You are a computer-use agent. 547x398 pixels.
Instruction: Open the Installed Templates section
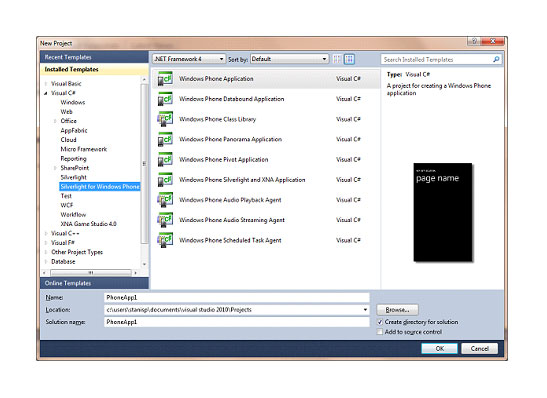pyautogui.click(x=94, y=69)
